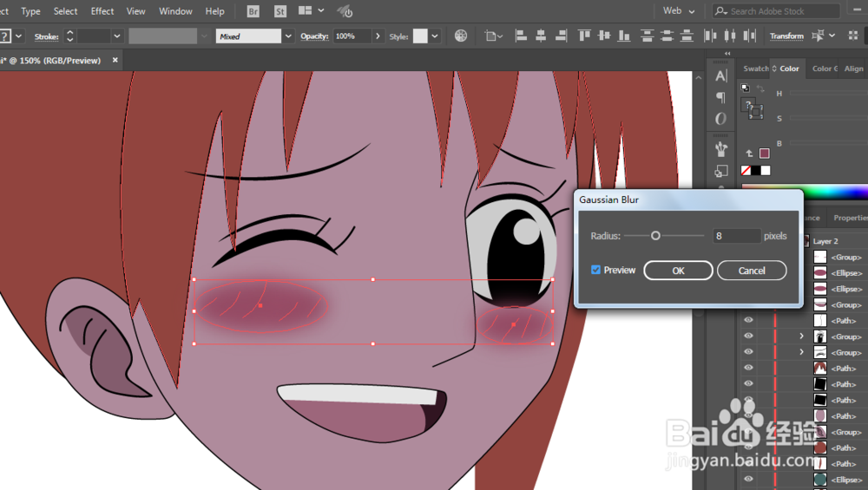Open the Brushes panel icon
Image resolution: width=868 pixels, height=490 pixels.
720,149
